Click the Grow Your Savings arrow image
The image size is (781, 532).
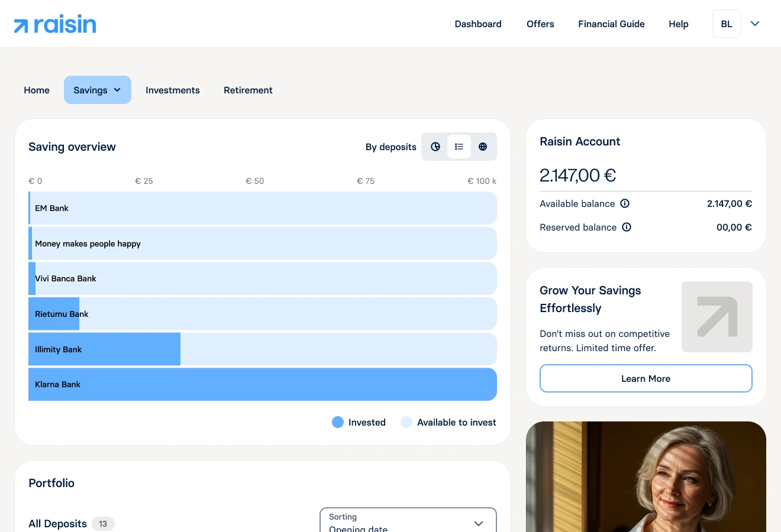point(717,317)
